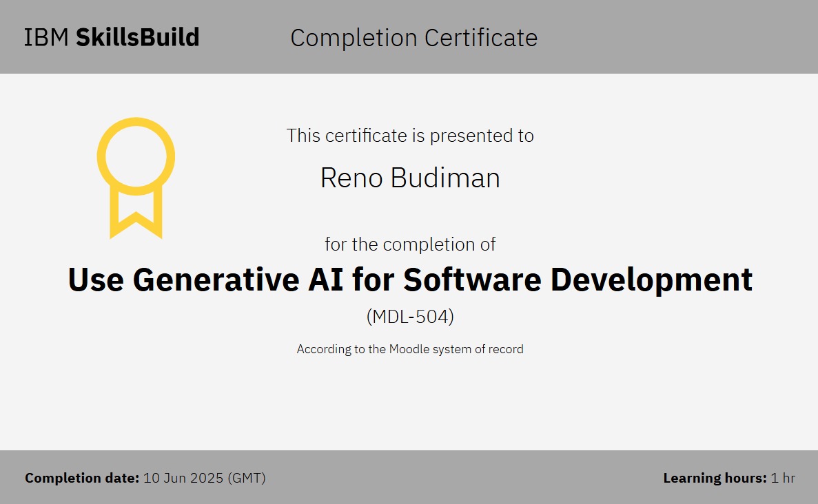The height and width of the screenshot is (504, 818).
Task: Click the SkillsBuild wordmark
Action: pyautogui.click(x=138, y=37)
